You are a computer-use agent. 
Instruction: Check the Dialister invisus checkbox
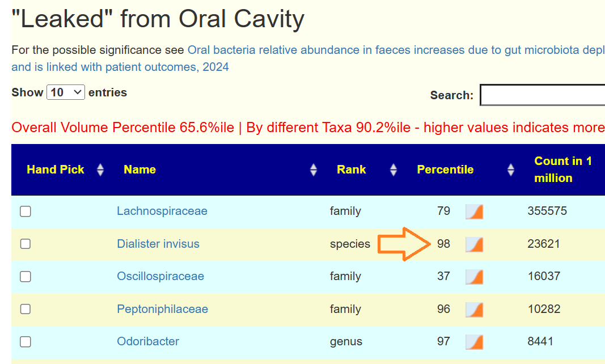click(x=26, y=244)
